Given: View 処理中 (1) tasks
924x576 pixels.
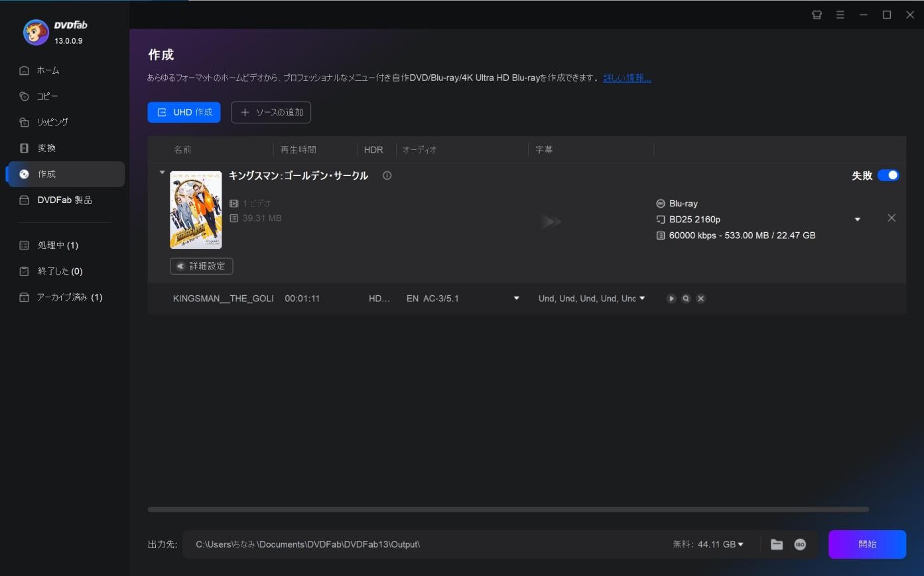Looking at the screenshot, I should (x=65, y=246).
